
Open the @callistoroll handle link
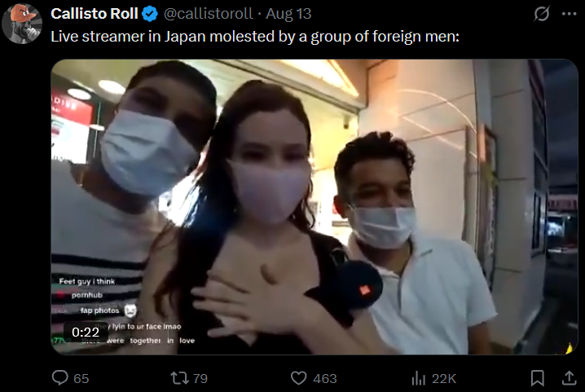pyautogui.click(x=209, y=14)
